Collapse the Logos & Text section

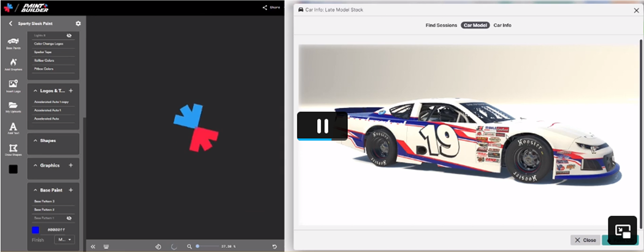35,90
